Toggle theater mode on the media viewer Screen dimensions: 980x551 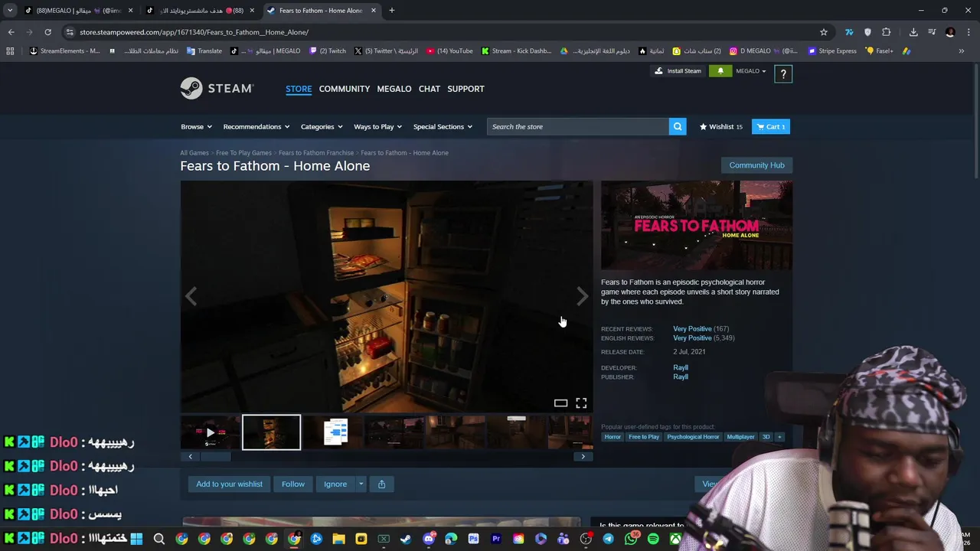tap(560, 403)
